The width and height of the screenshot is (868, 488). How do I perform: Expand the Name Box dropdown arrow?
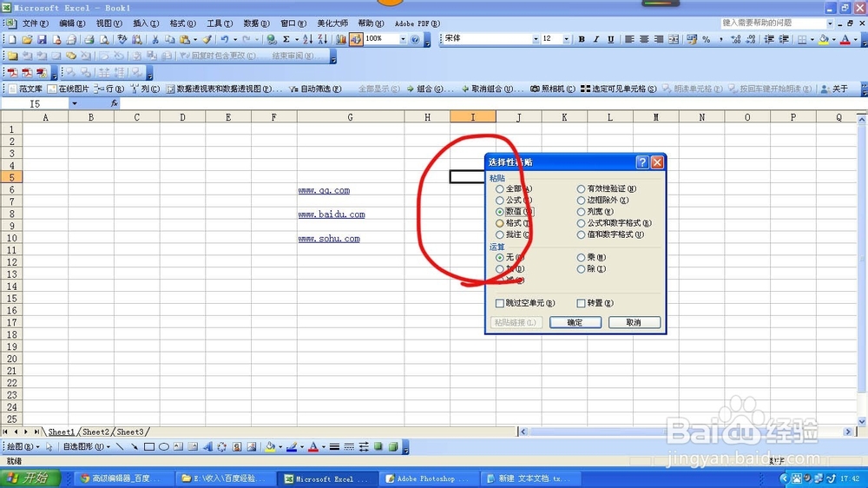[74, 103]
